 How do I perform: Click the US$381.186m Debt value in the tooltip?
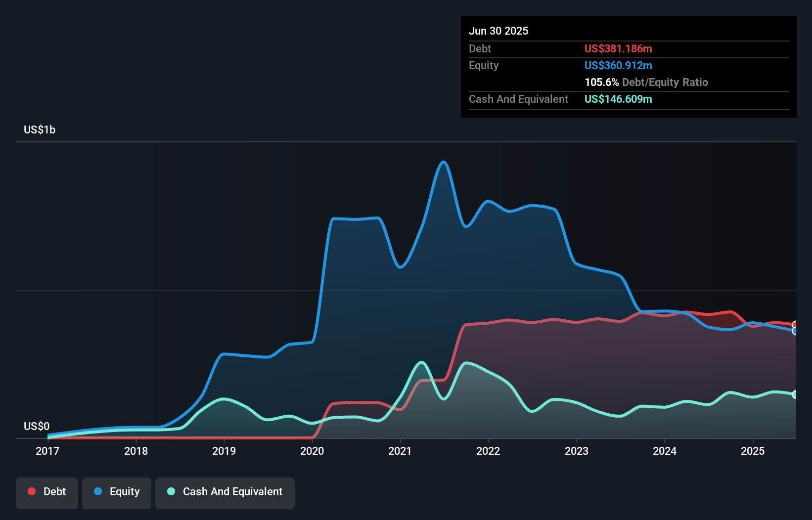pyautogui.click(x=618, y=48)
